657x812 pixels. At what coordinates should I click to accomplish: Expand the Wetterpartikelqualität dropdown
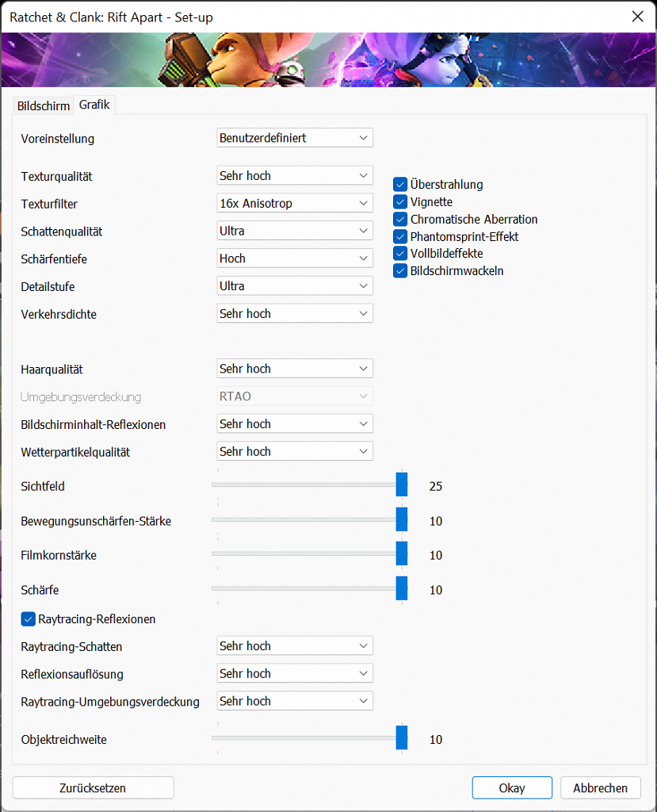click(295, 451)
